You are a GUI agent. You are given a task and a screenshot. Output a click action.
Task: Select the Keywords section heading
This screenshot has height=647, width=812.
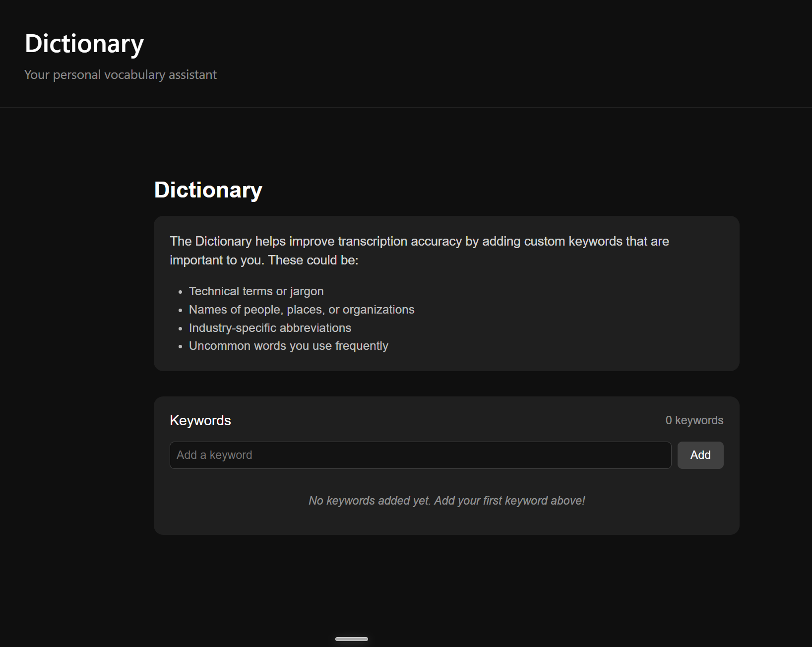coord(200,420)
